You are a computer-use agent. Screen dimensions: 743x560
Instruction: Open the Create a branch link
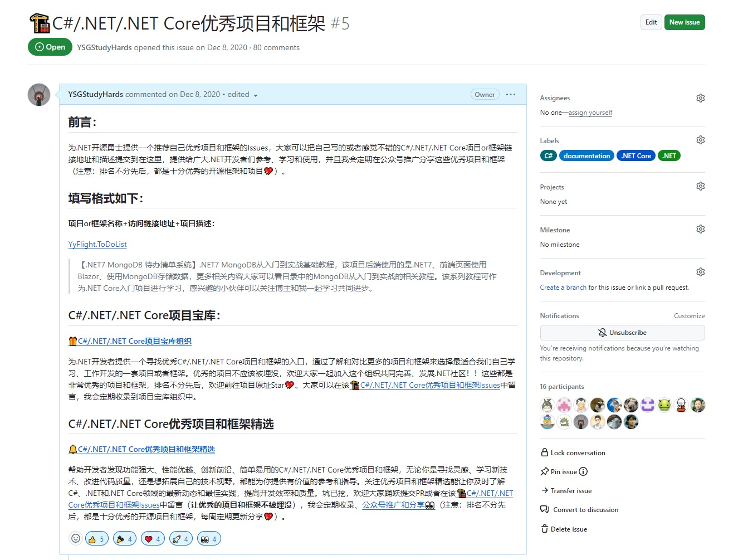(563, 287)
